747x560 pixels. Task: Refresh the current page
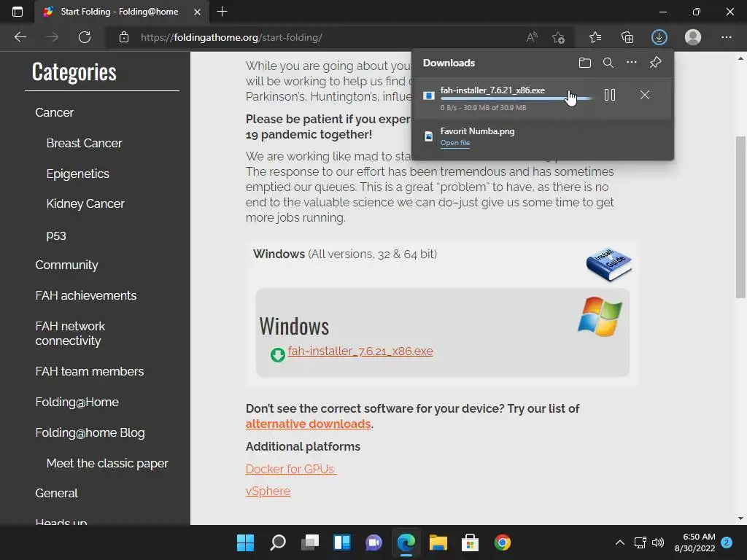pos(85,37)
